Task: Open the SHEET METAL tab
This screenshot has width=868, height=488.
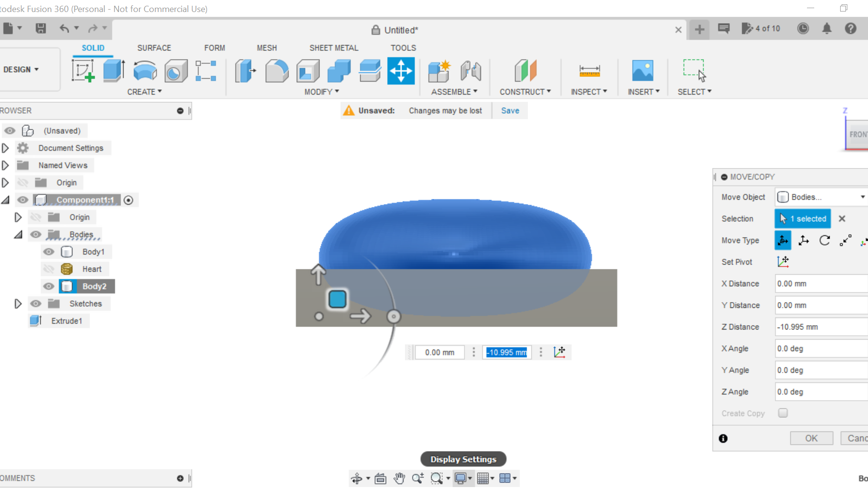Action: (334, 48)
